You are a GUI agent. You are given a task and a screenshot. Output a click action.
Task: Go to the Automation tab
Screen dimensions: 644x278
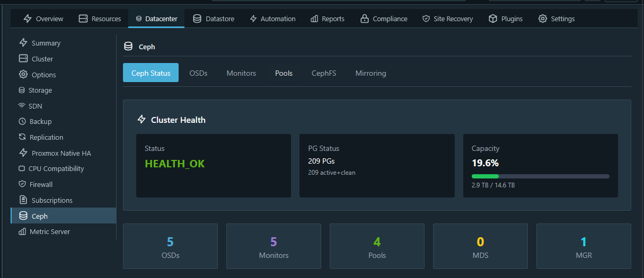(272, 19)
